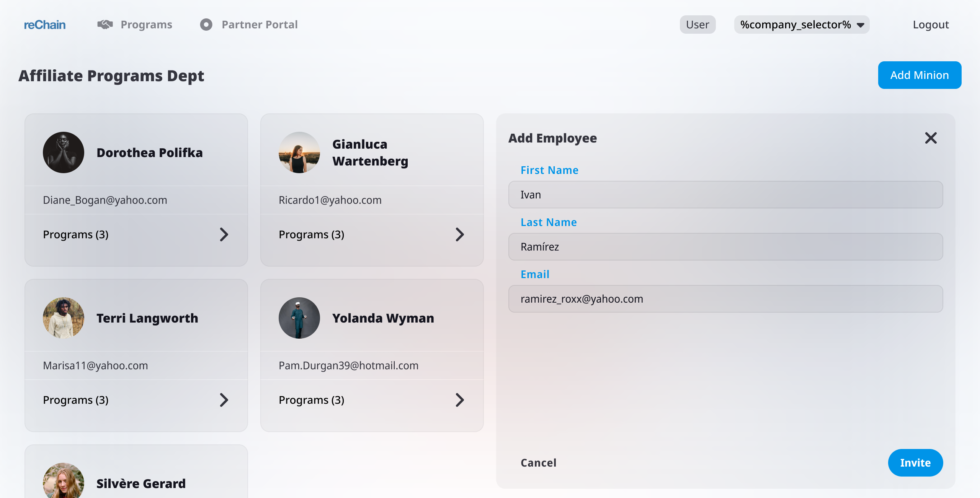Screen dimensions: 980x498
Task: Expand Yolanda Wyman's Programs chevron
Action: pyautogui.click(x=460, y=400)
